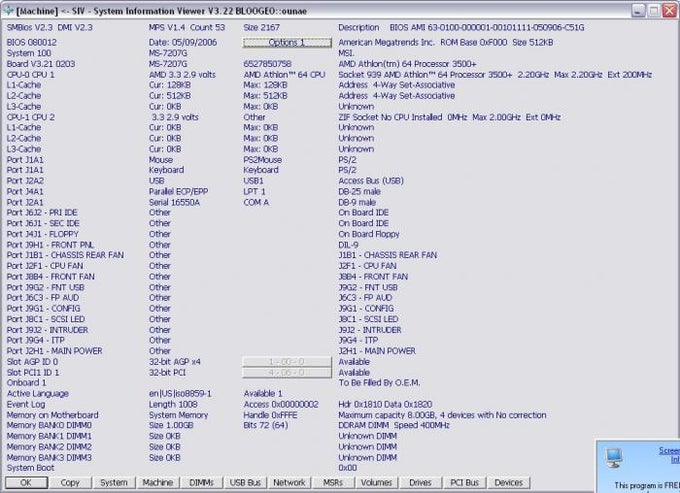Image resolution: width=680 pixels, height=493 pixels.
Task: Open the Network view button
Action: [289, 483]
